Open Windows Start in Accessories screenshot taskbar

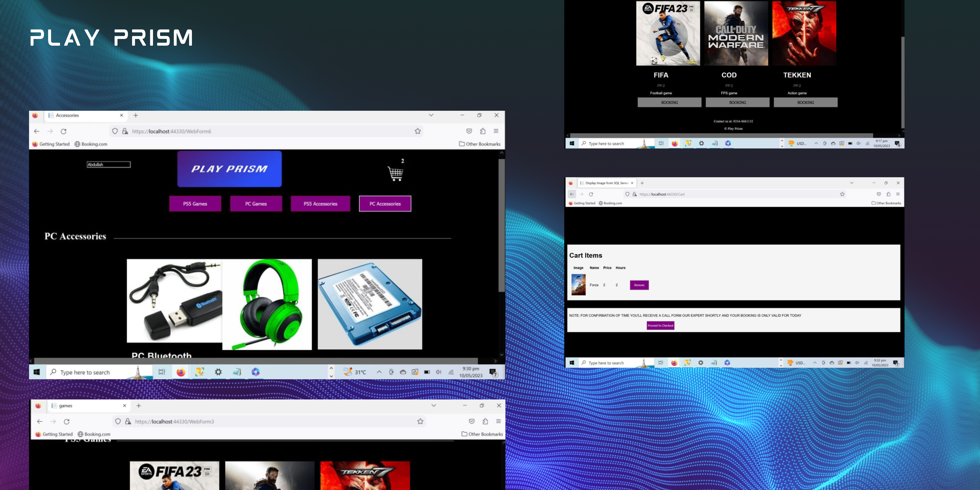coord(37,372)
